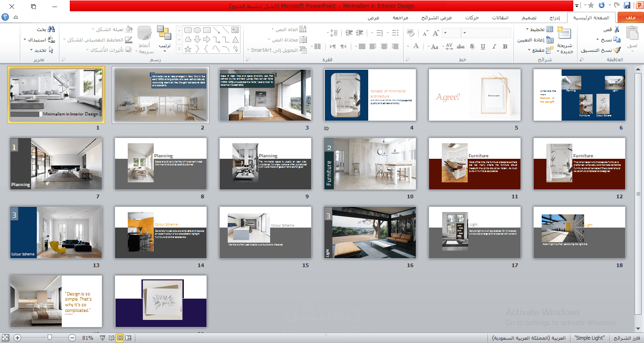Expand the shapes gallery More button
This screenshot has height=343, width=644.
click(179, 49)
